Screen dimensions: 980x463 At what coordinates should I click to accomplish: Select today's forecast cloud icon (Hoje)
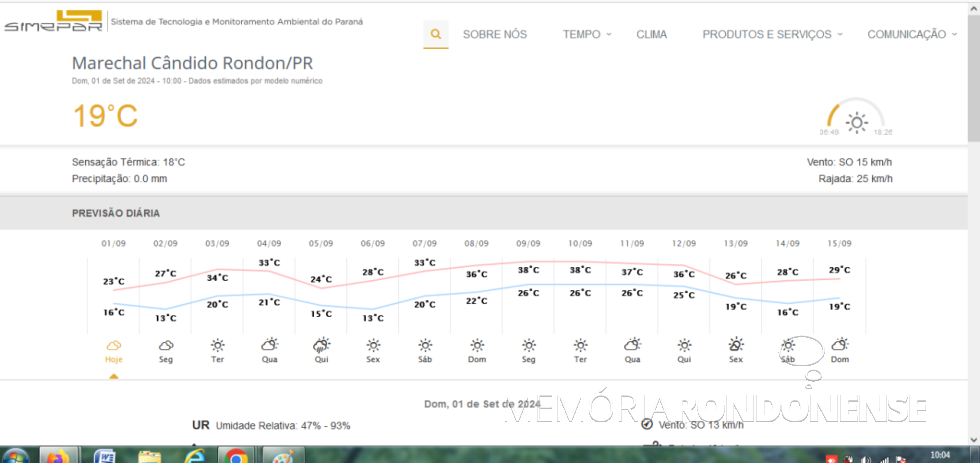pyautogui.click(x=113, y=345)
